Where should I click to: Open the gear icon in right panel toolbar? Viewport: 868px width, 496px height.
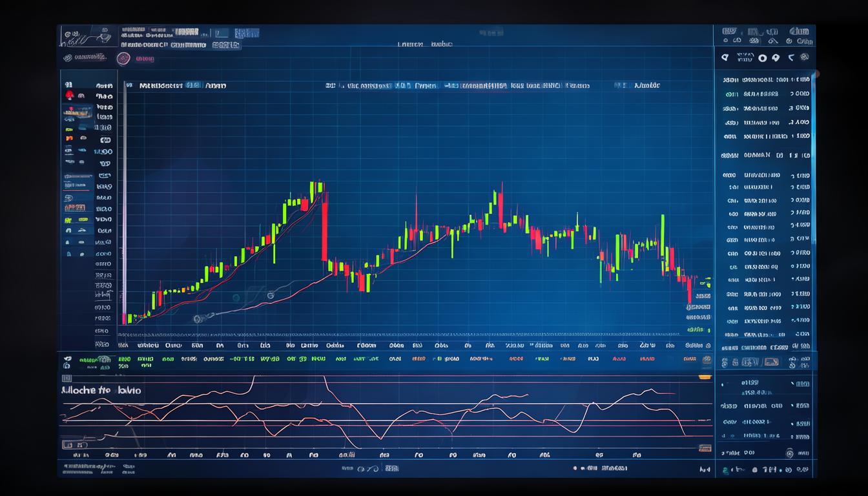coord(804,57)
